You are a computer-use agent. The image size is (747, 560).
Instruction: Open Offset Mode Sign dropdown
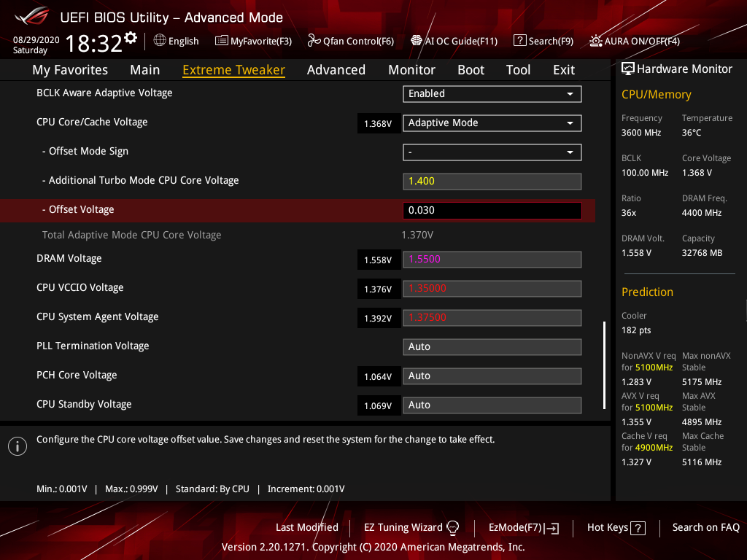[492, 152]
